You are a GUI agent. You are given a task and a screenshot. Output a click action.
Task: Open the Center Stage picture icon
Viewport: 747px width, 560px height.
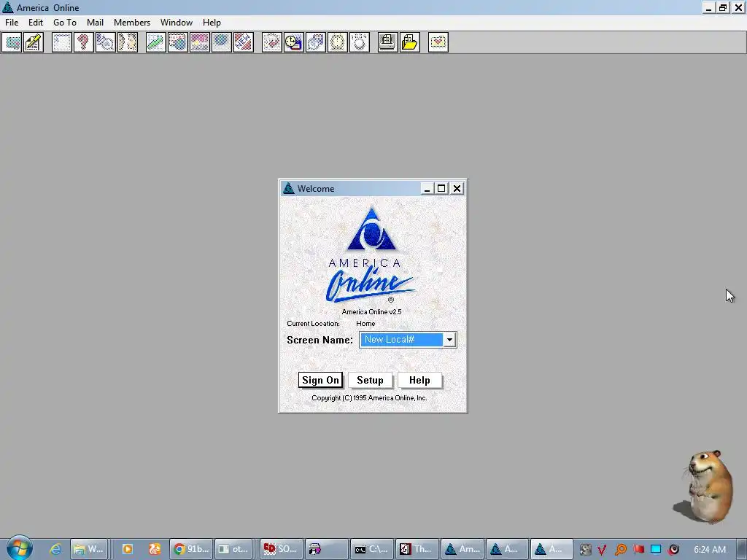[200, 42]
